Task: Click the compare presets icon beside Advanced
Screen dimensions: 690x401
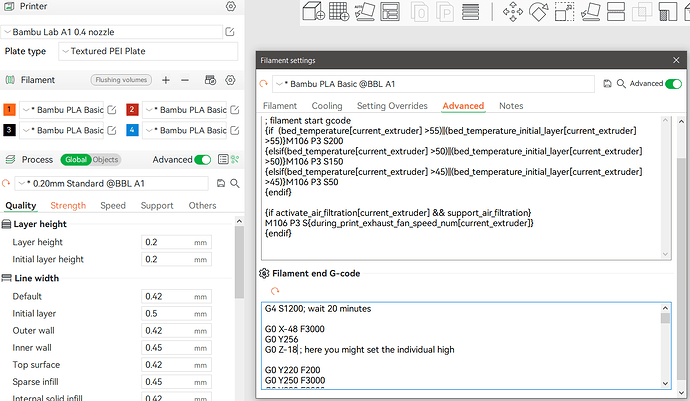Action: tap(235, 159)
